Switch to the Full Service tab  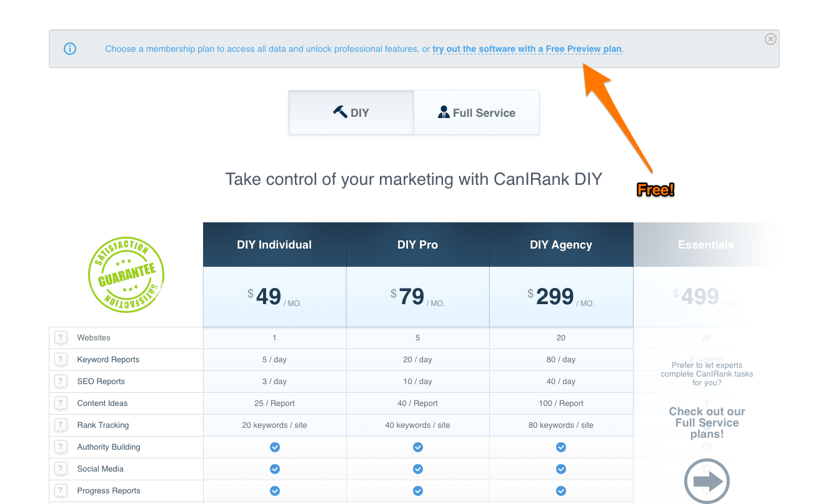477,112
